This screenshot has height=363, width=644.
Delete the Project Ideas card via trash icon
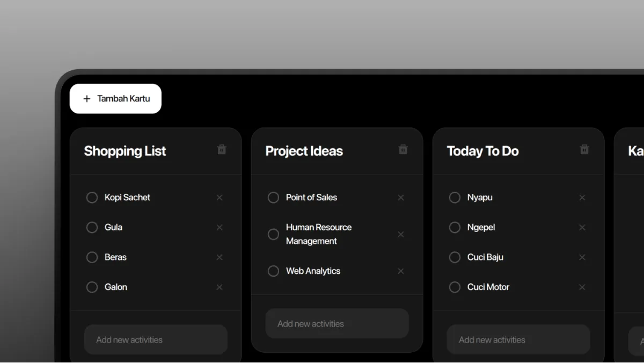click(x=403, y=150)
